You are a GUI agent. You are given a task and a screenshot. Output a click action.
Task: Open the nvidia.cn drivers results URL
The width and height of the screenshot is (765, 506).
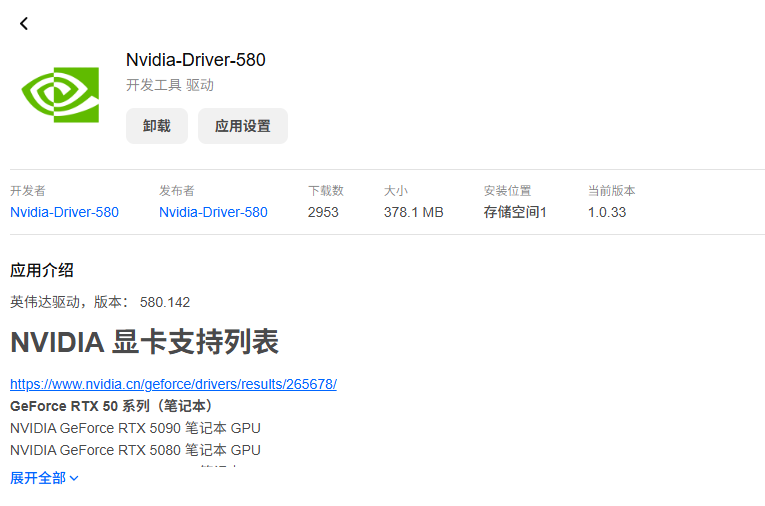(x=173, y=384)
